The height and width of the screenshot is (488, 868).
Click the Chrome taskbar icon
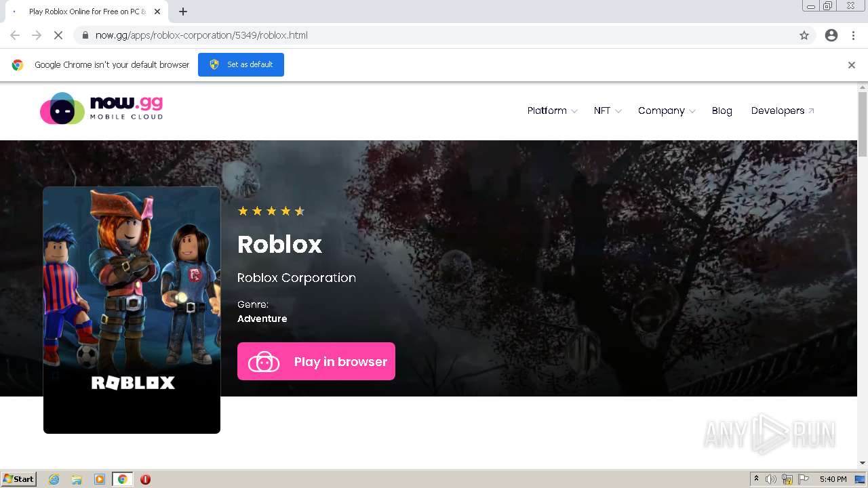(x=123, y=479)
